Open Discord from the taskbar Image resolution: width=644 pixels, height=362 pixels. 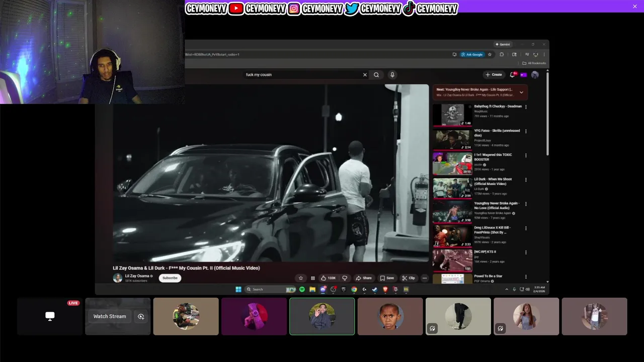(323, 290)
